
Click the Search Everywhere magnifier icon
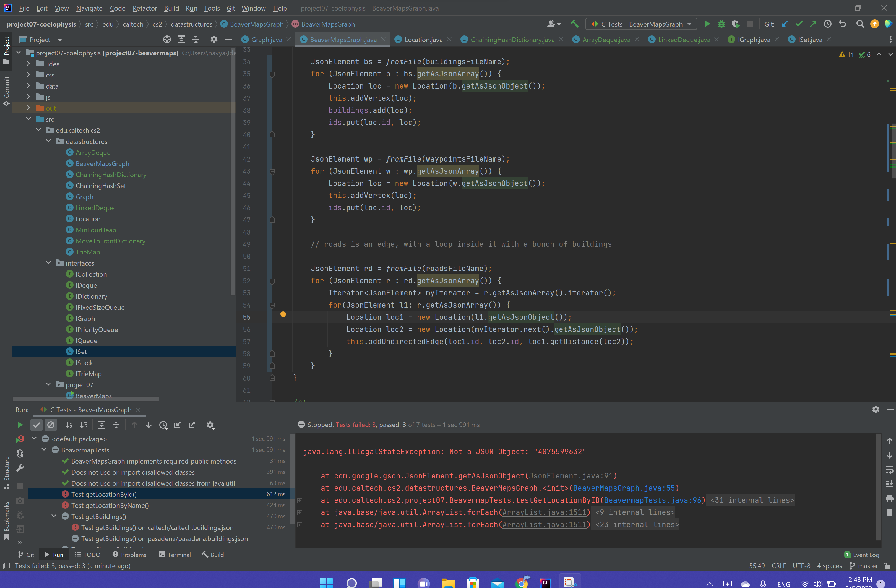pyautogui.click(x=860, y=24)
